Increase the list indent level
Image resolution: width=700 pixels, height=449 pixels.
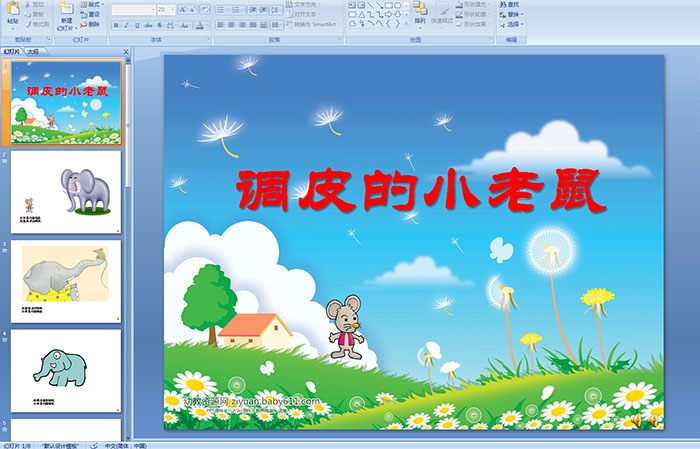(263, 10)
